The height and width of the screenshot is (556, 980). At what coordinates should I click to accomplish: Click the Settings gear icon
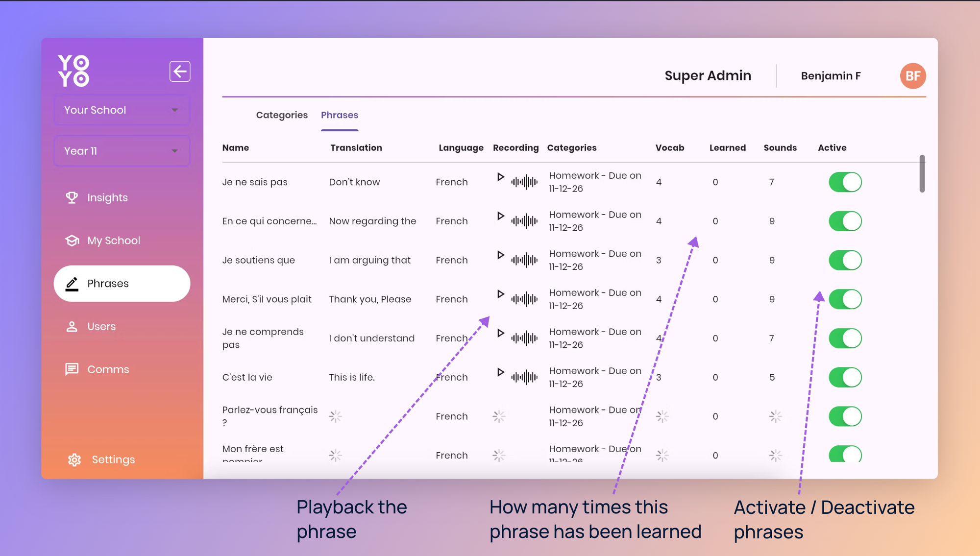pos(74,459)
